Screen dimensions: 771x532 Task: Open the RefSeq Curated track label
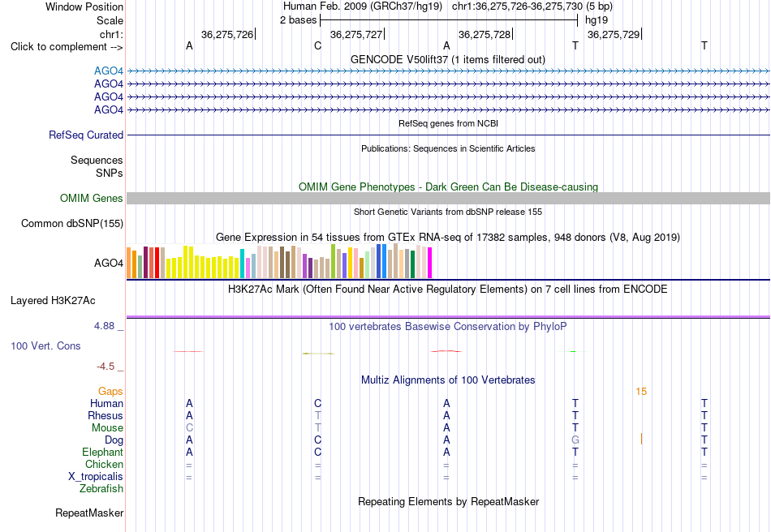(x=86, y=135)
